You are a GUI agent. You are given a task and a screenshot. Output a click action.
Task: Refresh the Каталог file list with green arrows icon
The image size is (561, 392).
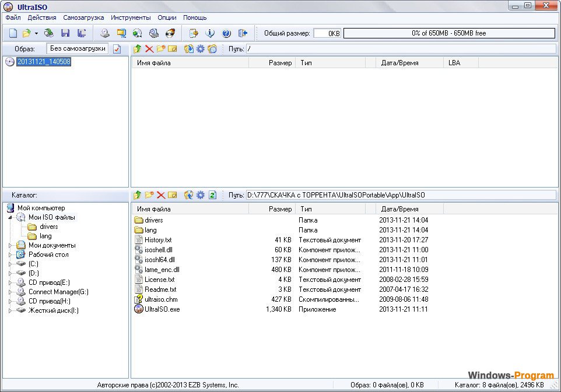tap(212, 195)
